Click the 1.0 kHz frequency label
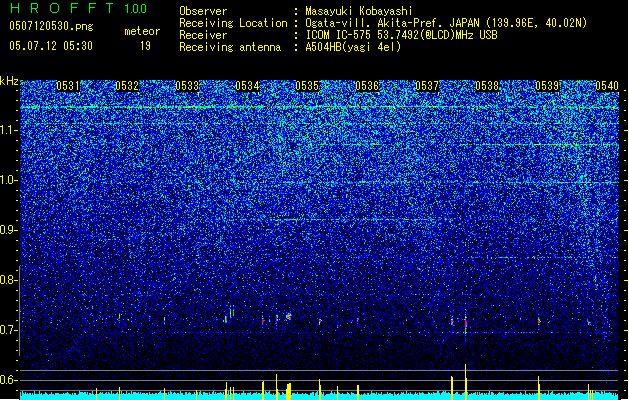This screenshot has height=400, width=629. 8,180
